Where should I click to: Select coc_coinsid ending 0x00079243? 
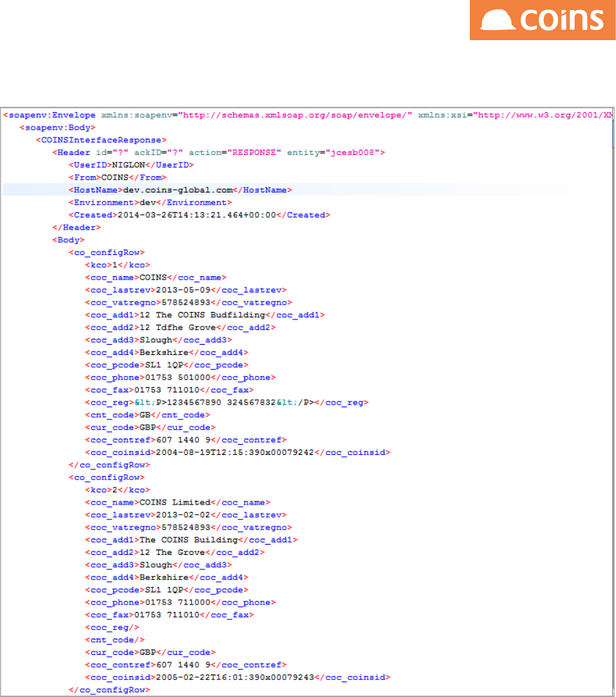pos(238,677)
